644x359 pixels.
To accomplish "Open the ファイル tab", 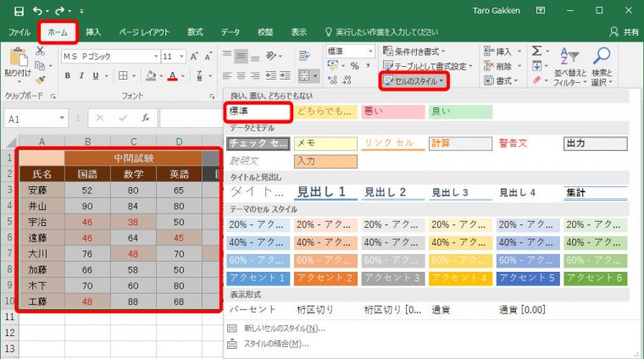I will point(19,32).
